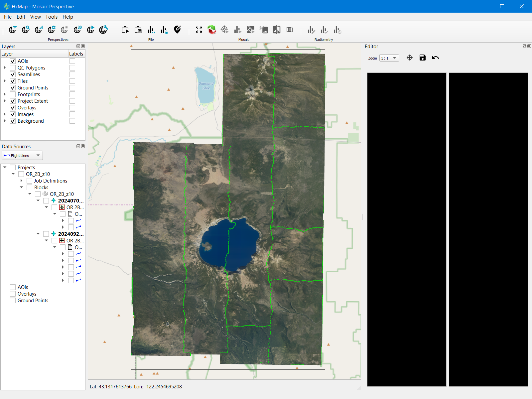Click the globe with magnifier perspective icon
Image resolution: width=532 pixels, height=399 pixels.
(x=26, y=30)
